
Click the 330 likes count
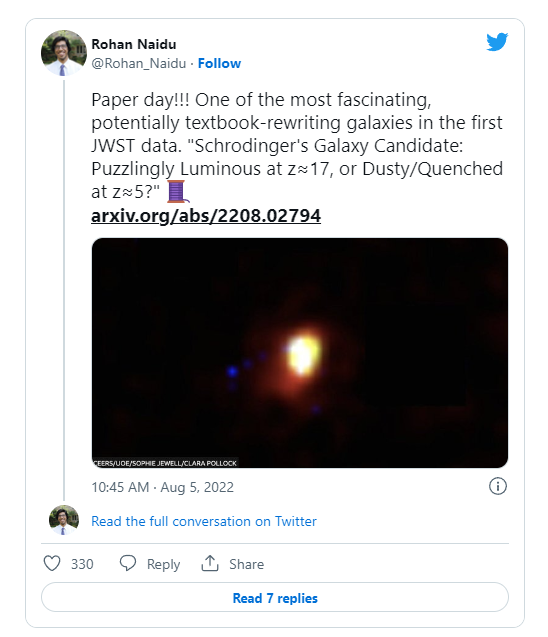[x=82, y=564]
